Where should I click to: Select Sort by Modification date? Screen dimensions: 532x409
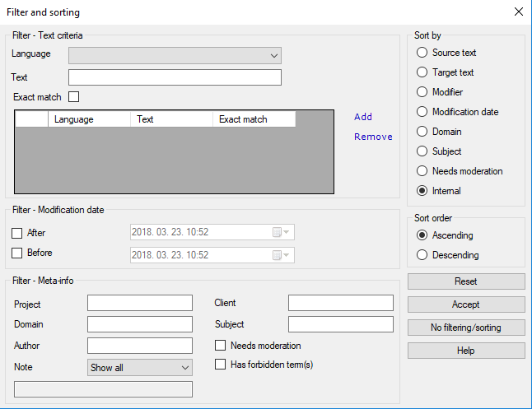point(422,112)
